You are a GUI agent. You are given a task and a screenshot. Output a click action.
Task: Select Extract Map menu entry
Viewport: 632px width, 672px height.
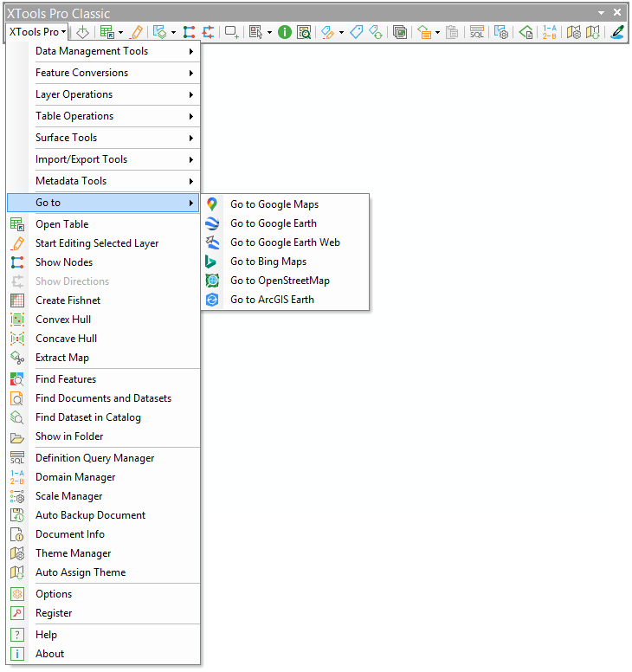103,358
